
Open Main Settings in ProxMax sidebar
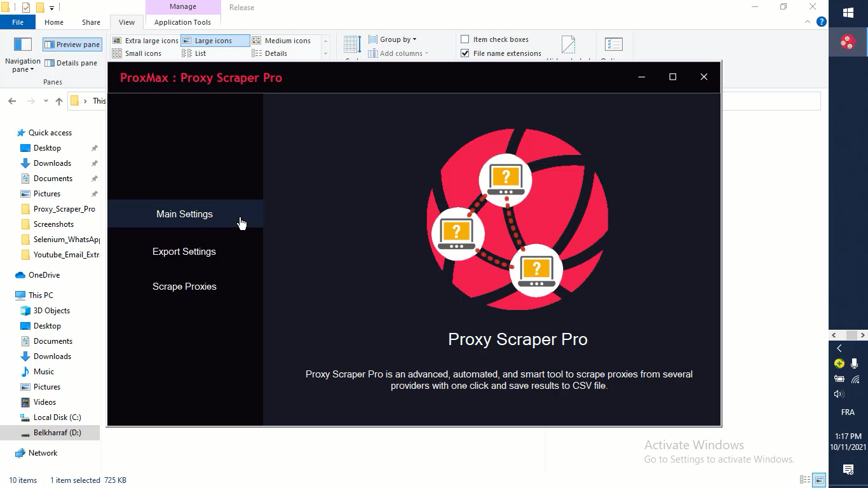[184, 214]
